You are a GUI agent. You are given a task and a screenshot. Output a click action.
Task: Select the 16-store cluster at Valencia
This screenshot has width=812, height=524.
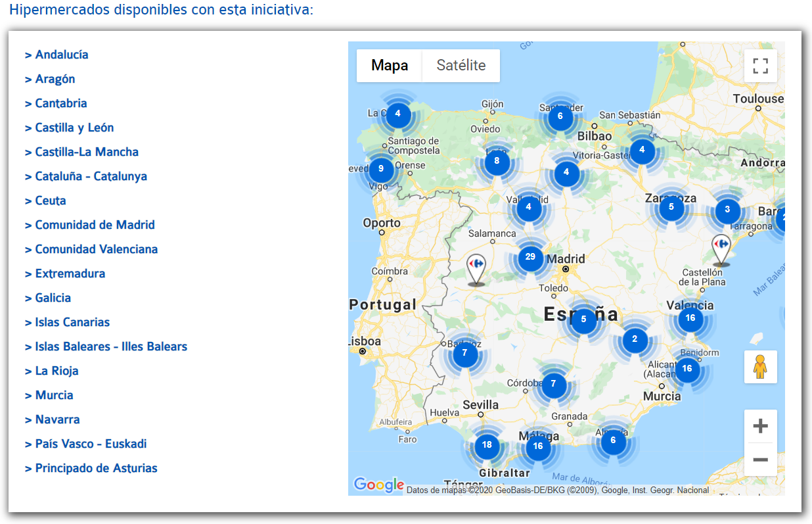(x=690, y=318)
